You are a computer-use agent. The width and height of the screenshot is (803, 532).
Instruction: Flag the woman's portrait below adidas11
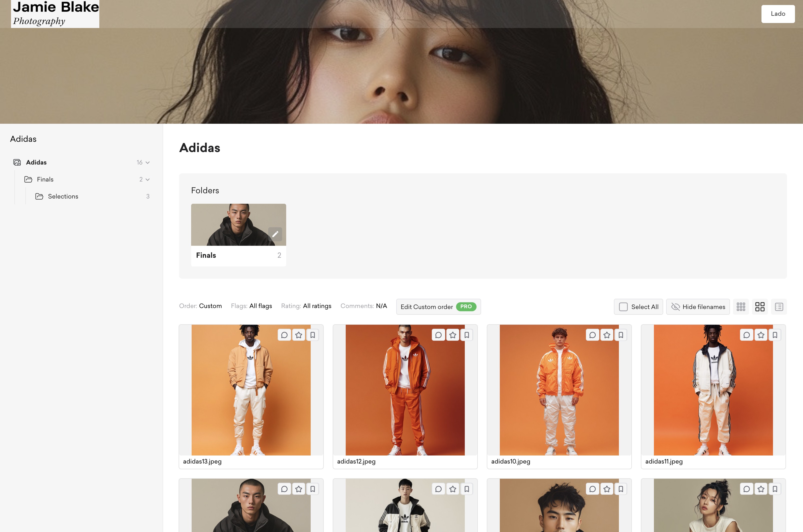[x=775, y=489]
